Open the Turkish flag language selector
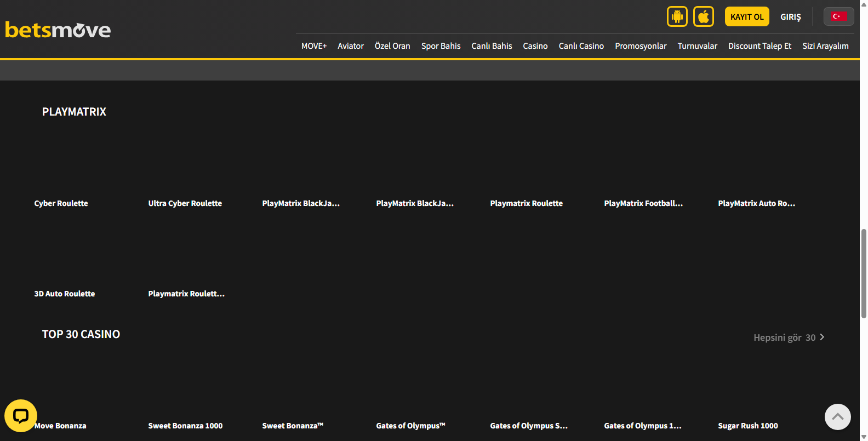 (x=838, y=16)
